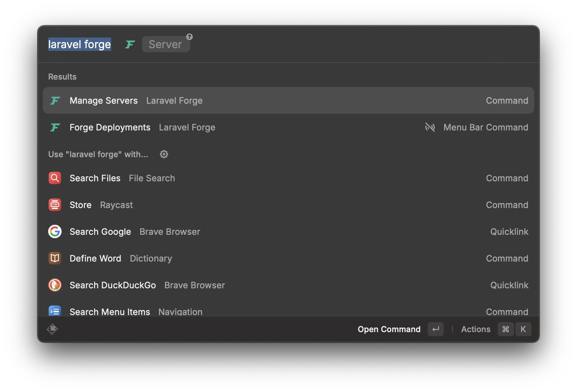
Task: Click the Raycast logo in bottom bar
Action: tap(52, 329)
